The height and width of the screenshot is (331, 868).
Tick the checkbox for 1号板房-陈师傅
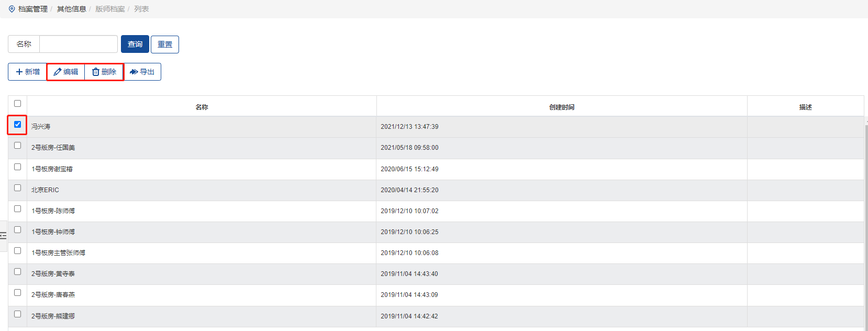tap(17, 208)
